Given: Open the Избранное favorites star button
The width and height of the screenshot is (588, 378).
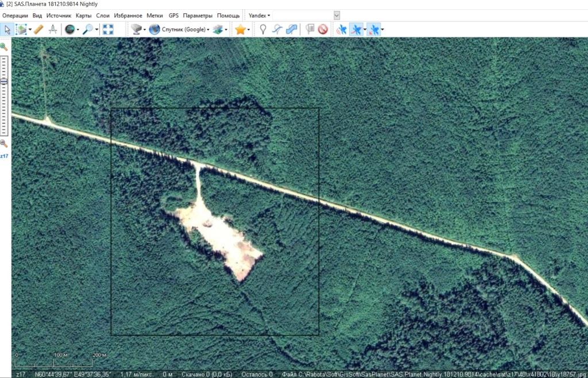Looking at the screenshot, I should [240, 29].
